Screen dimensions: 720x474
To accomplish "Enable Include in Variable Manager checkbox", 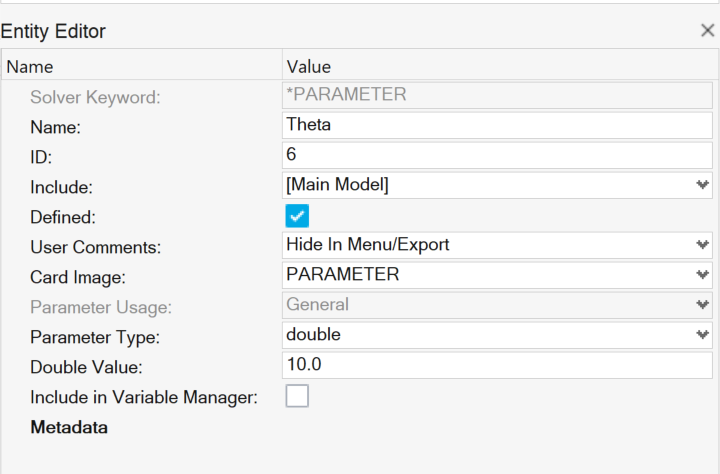I will coord(297,396).
